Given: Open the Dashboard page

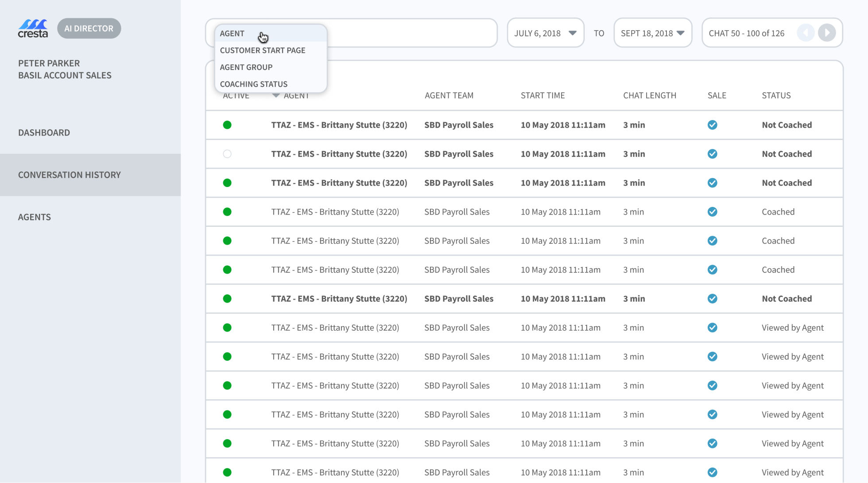Looking at the screenshot, I should pos(44,132).
